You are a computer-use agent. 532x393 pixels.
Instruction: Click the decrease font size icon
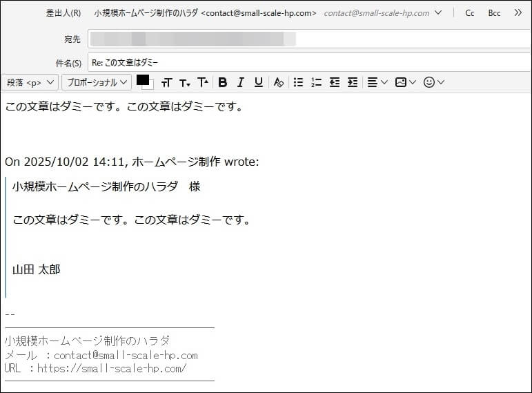[184, 83]
